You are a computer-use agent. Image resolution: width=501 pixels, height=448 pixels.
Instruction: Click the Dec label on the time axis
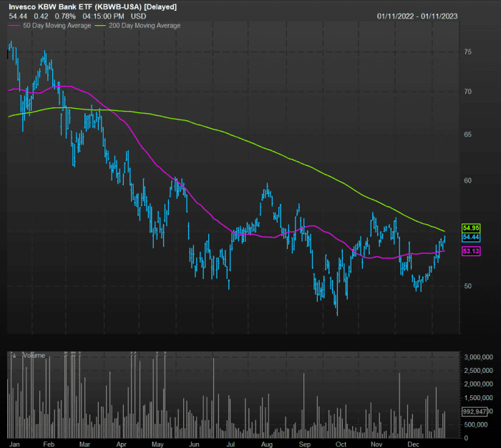point(414,444)
